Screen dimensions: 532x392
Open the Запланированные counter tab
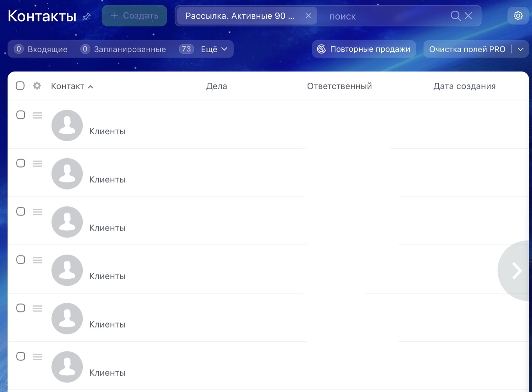coord(123,49)
